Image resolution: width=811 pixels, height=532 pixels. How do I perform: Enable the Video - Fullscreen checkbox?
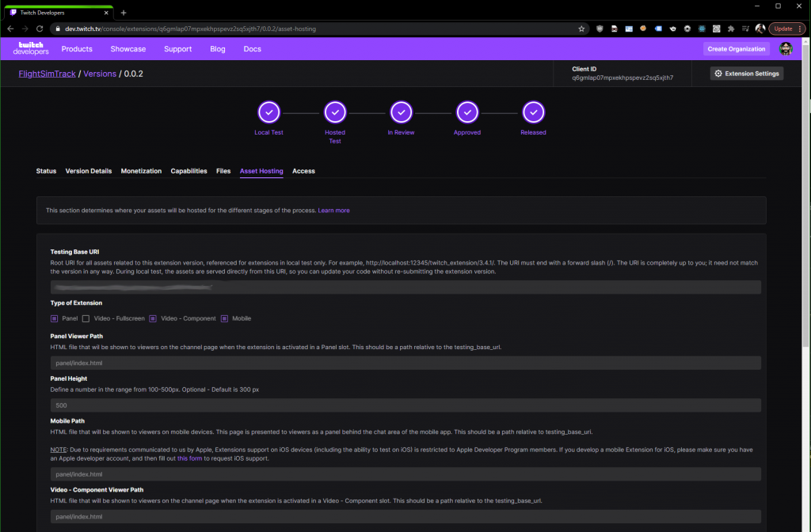(86, 318)
